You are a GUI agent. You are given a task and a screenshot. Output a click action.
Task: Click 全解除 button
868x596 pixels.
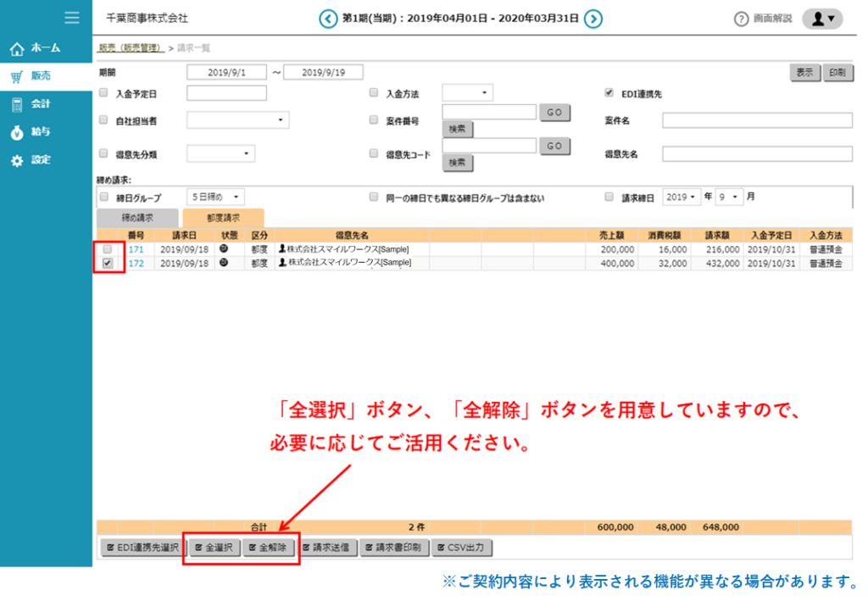pyautogui.click(x=268, y=548)
